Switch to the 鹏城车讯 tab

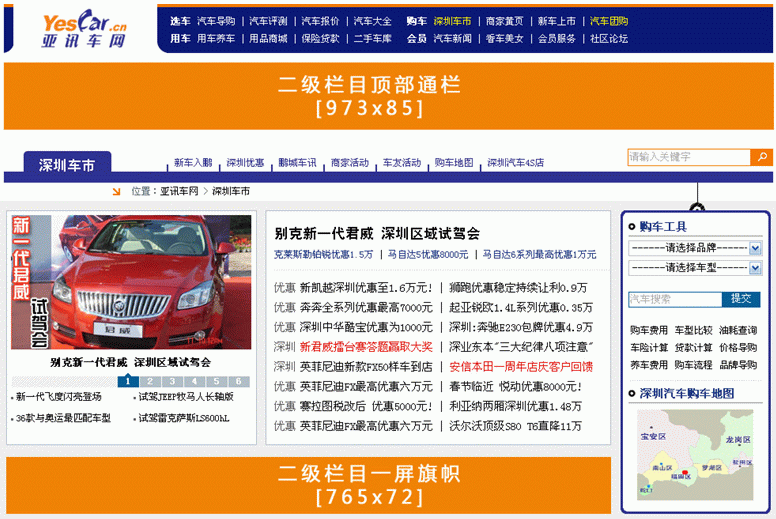(x=297, y=163)
